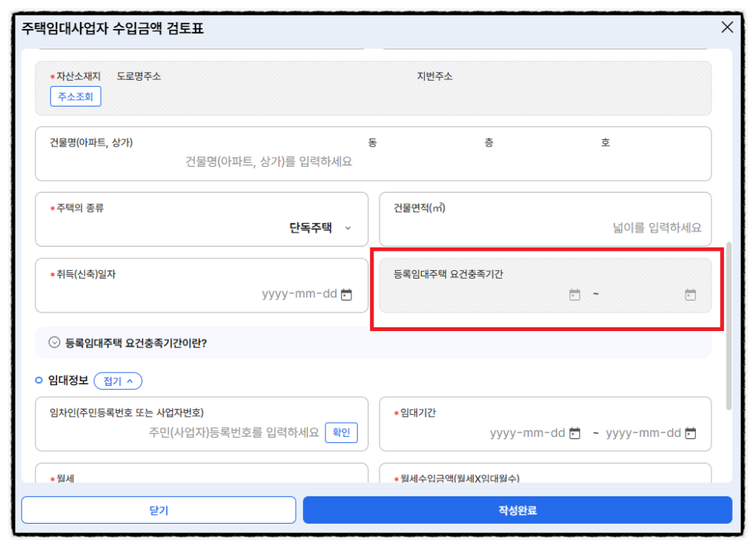The height and width of the screenshot is (548, 756).
Task: Click the 도로명주소 label
Action: [x=139, y=76]
